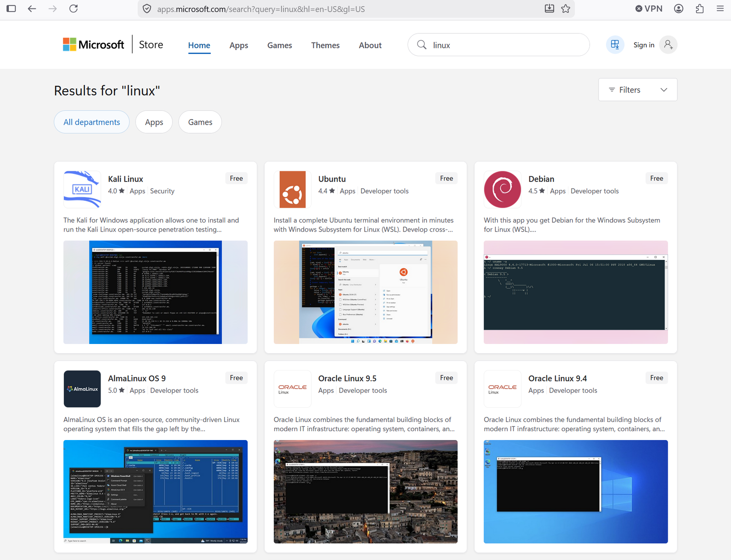This screenshot has width=731, height=560.
Task: Reload the page with the refresh icon
Action: 74,9
